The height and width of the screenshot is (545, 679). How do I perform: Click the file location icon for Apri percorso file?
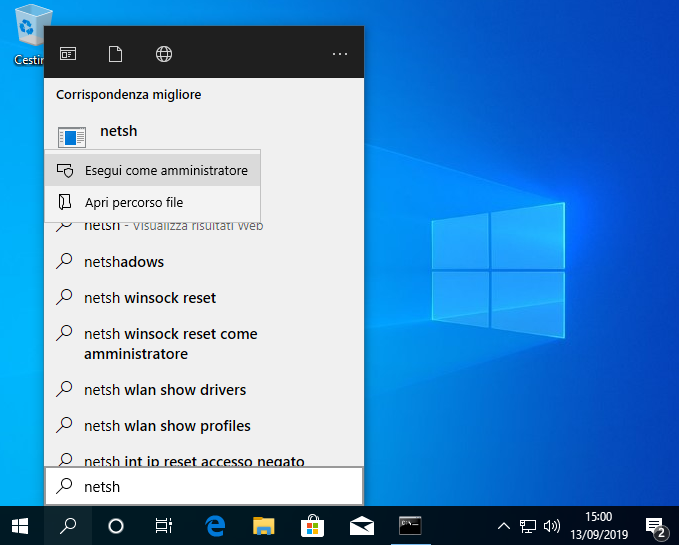[x=65, y=202]
